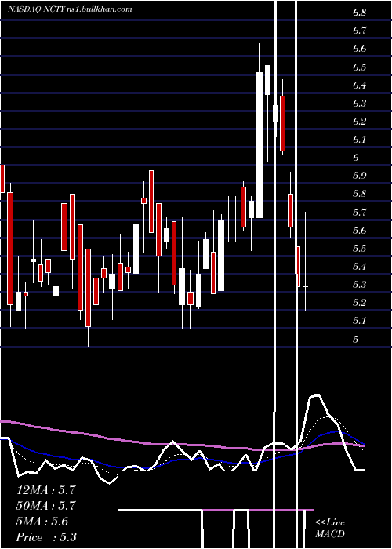Select the 6.6 price axis label
This screenshot has width=392, height=549.
[x=359, y=49]
